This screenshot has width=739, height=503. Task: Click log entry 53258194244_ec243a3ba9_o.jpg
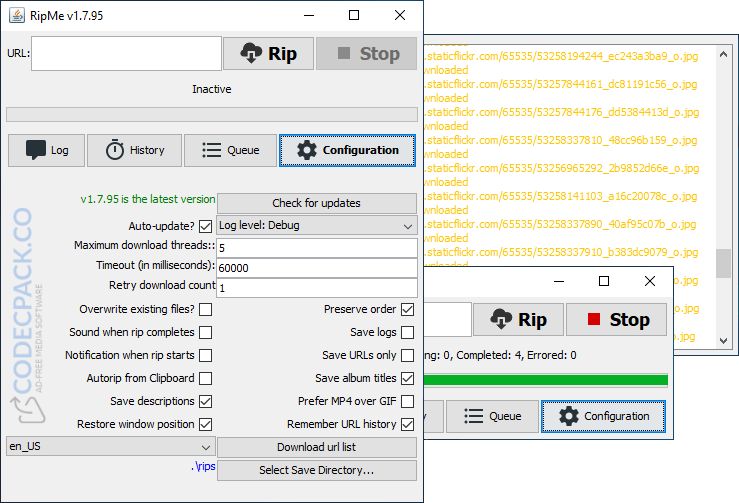(x=561, y=57)
